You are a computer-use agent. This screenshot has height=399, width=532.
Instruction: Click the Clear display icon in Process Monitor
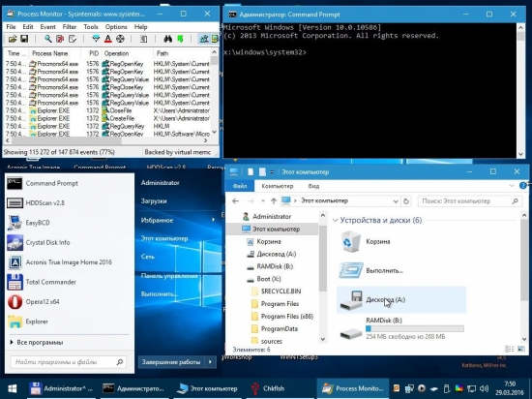tap(73, 39)
